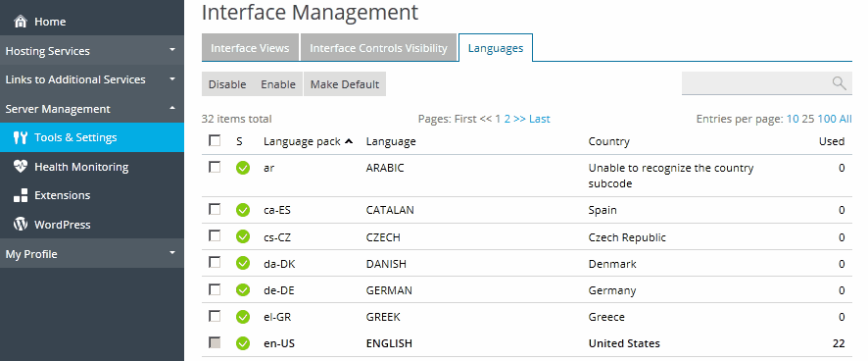Click the Czech Republic country cell
868x361 pixels.
[627, 237]
